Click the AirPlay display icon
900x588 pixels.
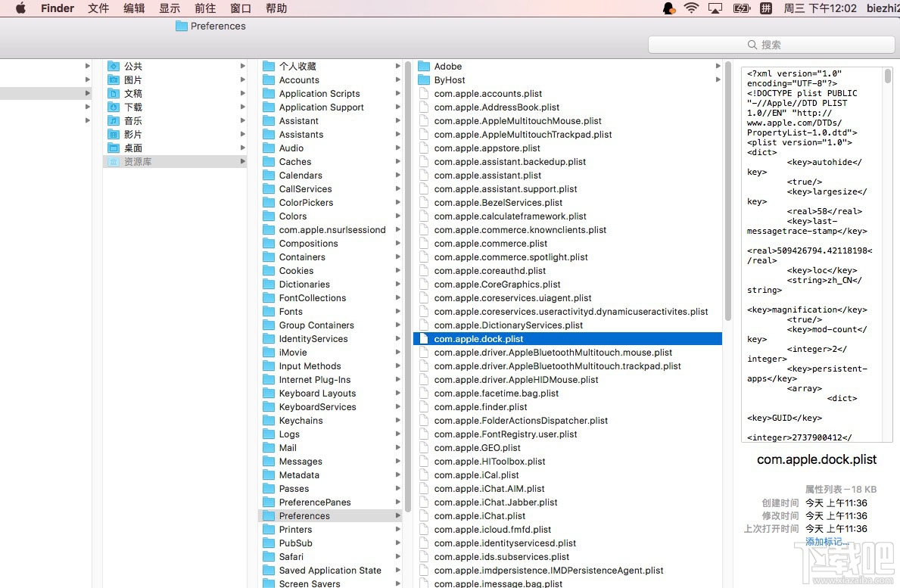coord(715,8)
